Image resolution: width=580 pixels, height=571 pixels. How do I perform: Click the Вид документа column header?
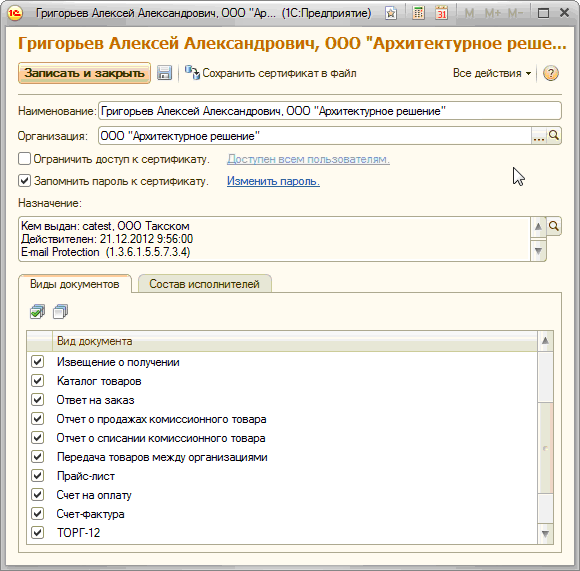[x=294, y=341]
